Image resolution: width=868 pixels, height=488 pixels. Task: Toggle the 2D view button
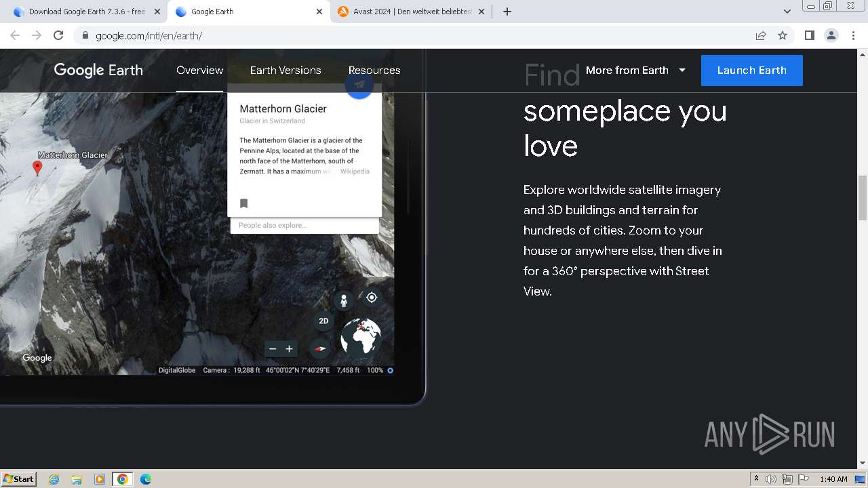click(323, 321)
